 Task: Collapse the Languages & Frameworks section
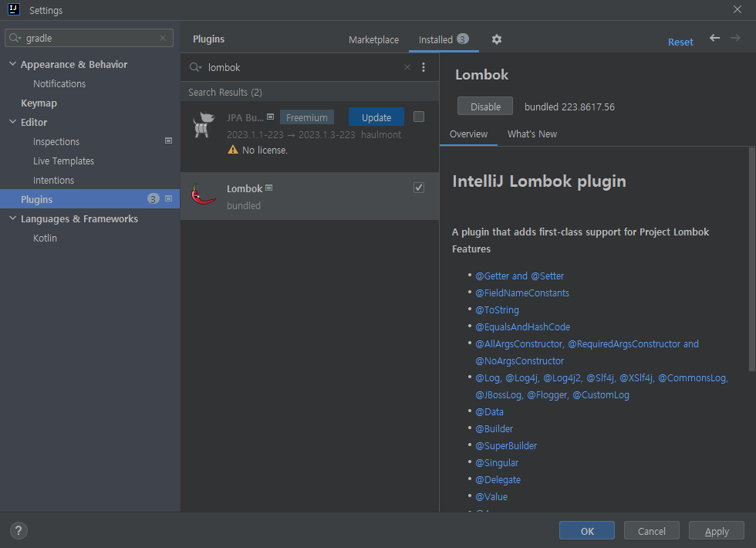coord(12,218)
